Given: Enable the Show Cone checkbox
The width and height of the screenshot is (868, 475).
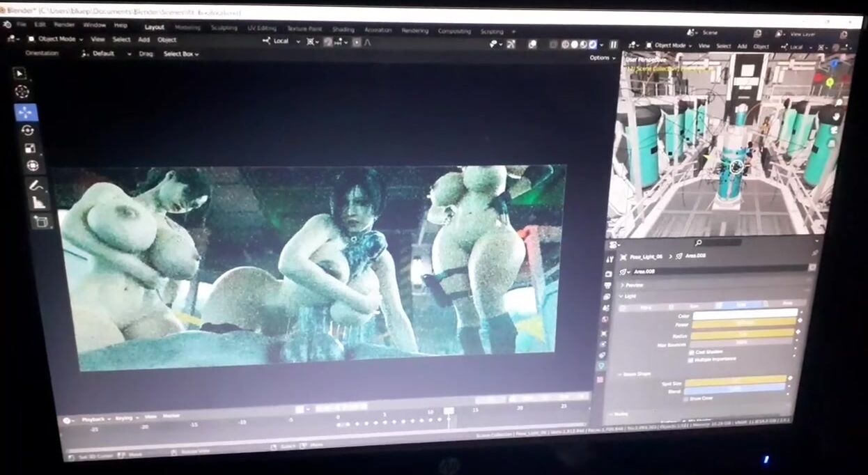Looking at the screenshot, I should coord(685,398).
